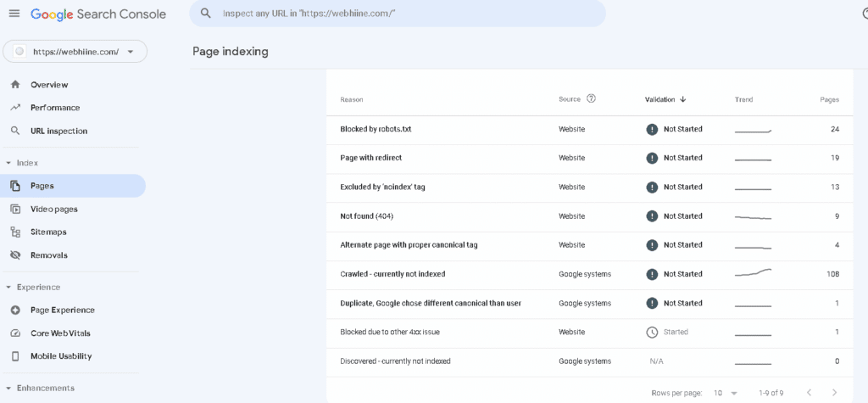Focus the Inspect any URL search field
The height and width of the screenshot is (403, 868).
[398, 14]
